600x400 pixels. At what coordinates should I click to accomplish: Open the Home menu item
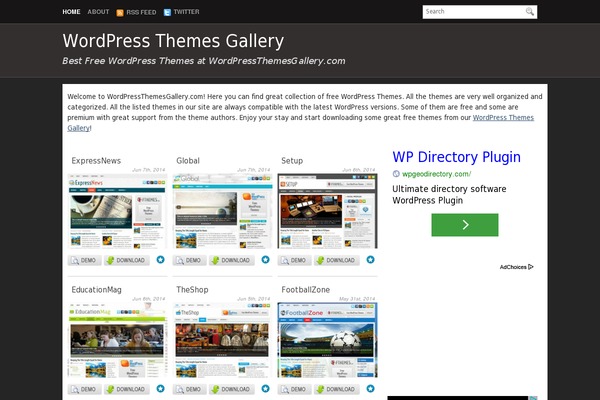tap(71, 12)
